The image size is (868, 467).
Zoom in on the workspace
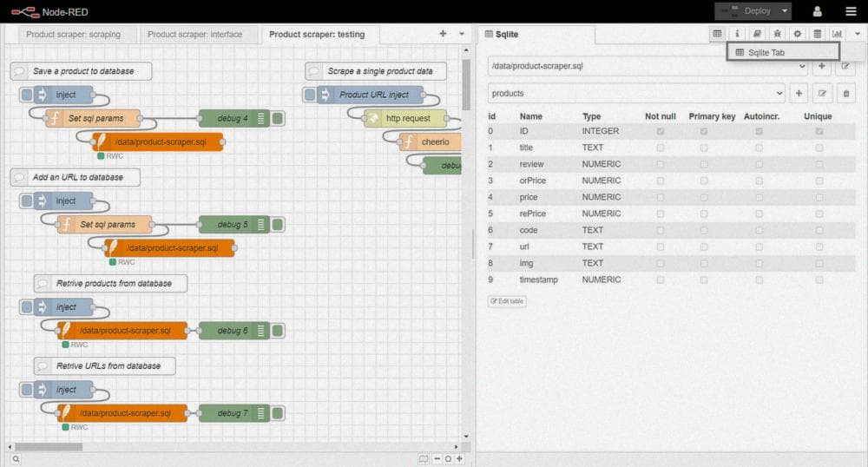point(459,458)
